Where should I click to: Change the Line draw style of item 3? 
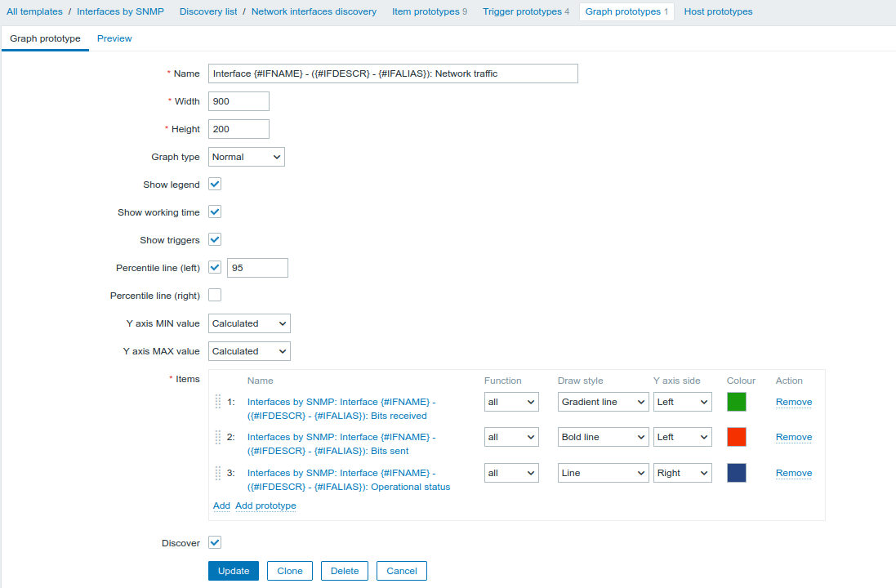(603, 473)
